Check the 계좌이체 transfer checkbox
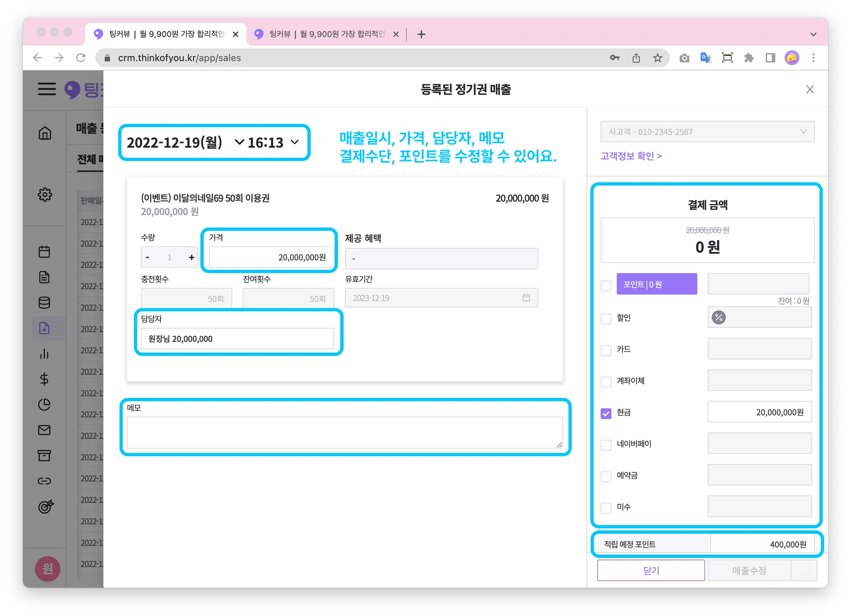The width and height of the screenshot is (851, 616). [606, 382]
